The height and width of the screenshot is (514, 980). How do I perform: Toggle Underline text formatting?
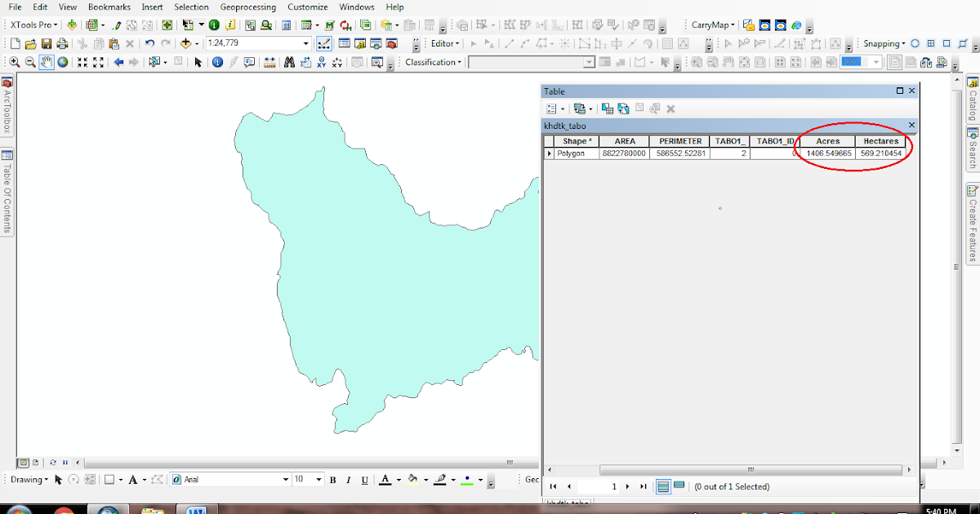click(364, 480)
